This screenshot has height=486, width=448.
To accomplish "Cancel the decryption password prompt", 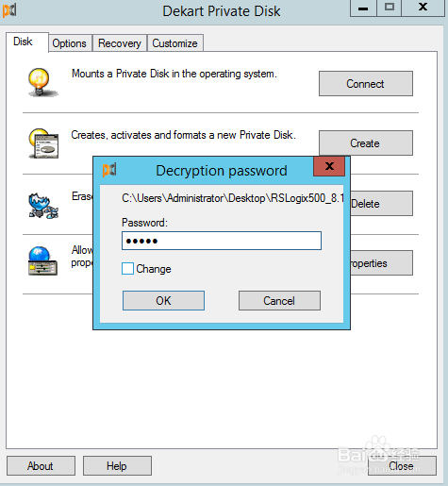I will pos(279,301).
